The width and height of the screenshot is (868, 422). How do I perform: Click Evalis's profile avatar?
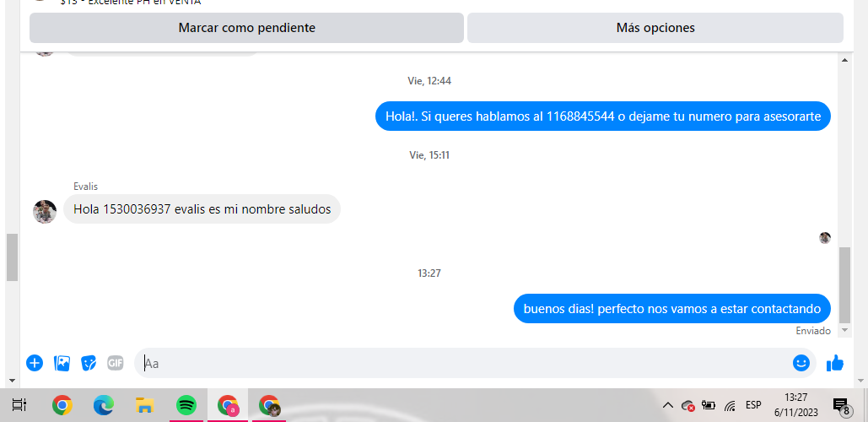point(45,212)
